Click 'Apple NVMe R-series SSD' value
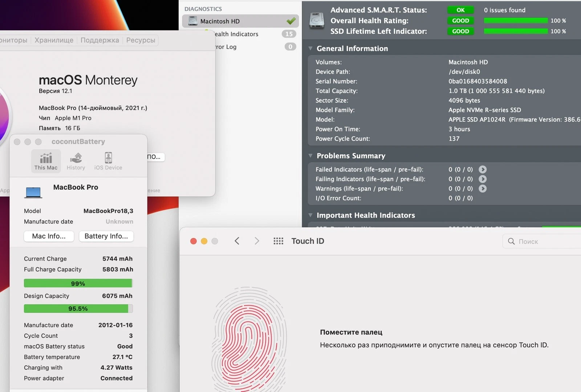 (x=485, y=110)
